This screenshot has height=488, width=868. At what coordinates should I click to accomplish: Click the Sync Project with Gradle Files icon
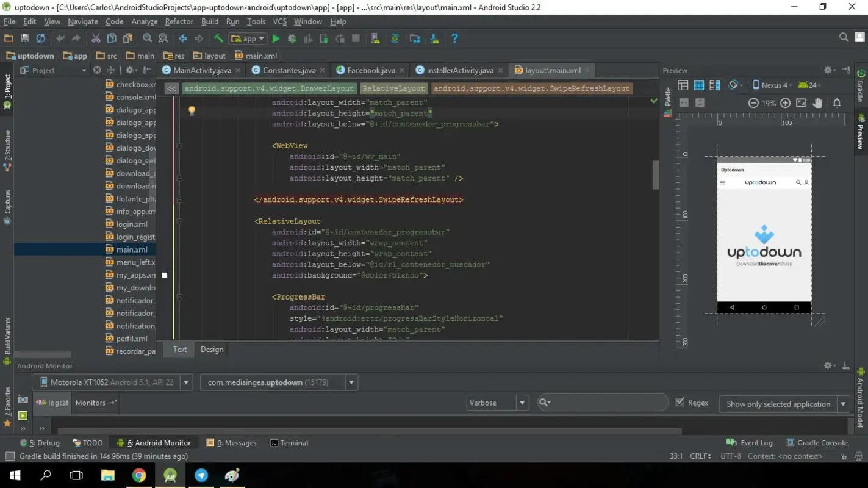click(x=395, y=38)
